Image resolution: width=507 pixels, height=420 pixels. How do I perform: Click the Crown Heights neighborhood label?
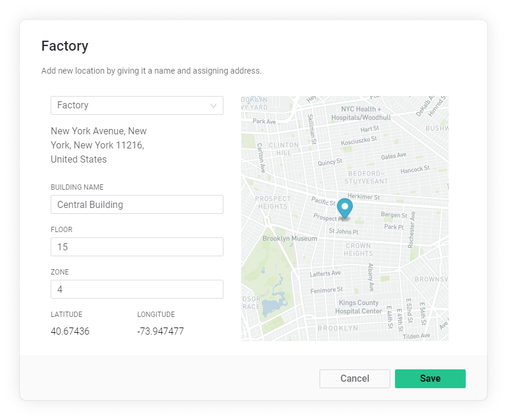click(x=358, y=249)
